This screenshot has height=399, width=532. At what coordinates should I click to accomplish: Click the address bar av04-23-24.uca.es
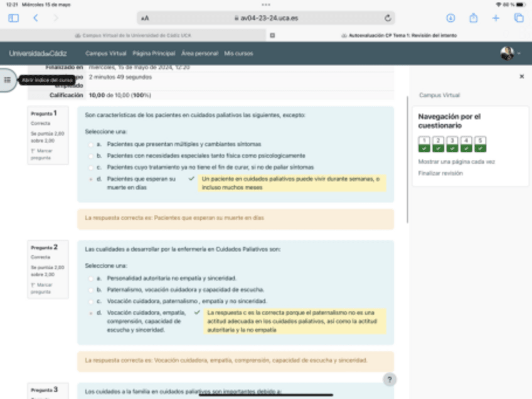(x=266, y=18)
